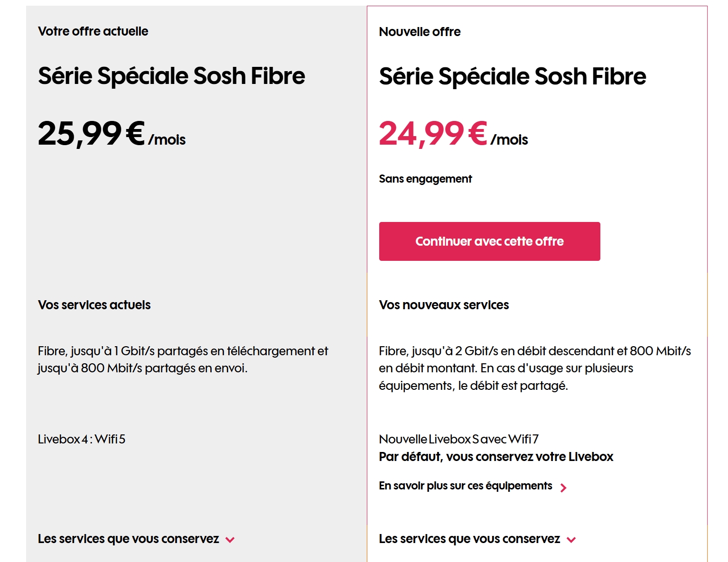
Task: Click the "Sans engagement" label
Action: [425, 179]
